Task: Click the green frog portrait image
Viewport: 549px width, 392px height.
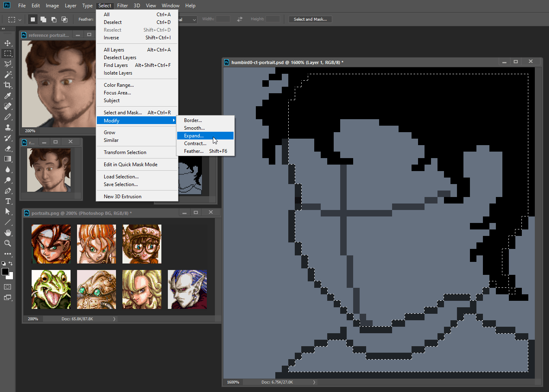Action: click(x=51, y=289)
